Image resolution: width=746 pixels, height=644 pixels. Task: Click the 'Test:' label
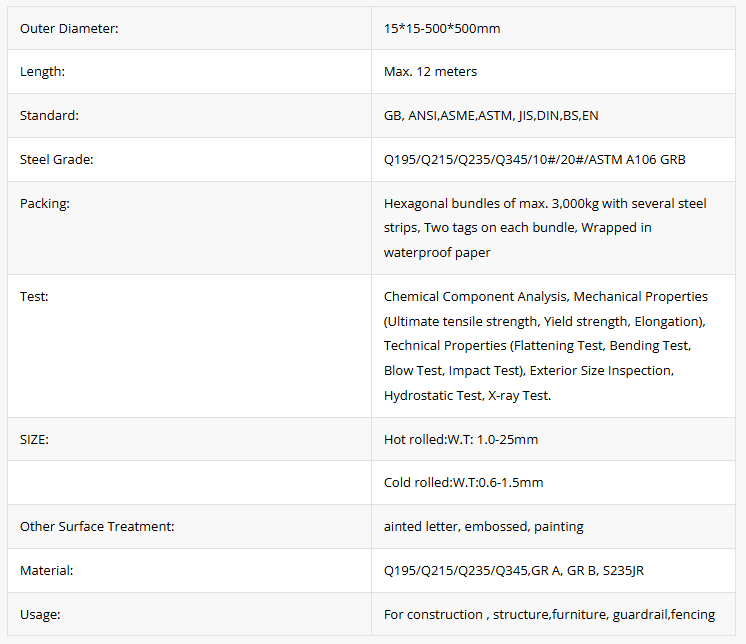pos(34,297)
